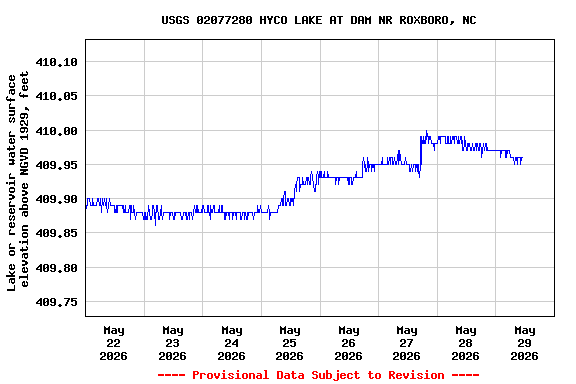The width and height of the screenshot is (576, 384).
Task: Click the blue line's peak near 410.00
Action: coord(426,131)
